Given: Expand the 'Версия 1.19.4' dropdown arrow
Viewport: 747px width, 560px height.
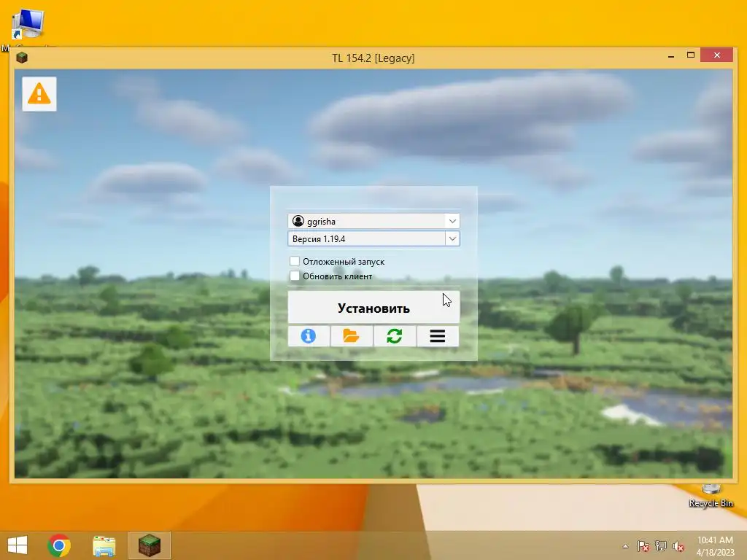Looking at the screenshot, I should pos(452,238).
